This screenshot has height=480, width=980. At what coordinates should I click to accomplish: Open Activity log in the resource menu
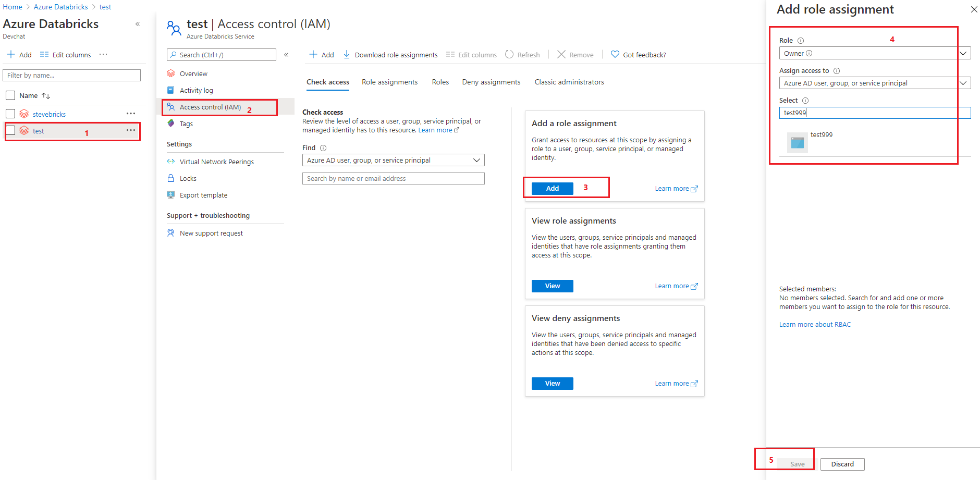196,90
